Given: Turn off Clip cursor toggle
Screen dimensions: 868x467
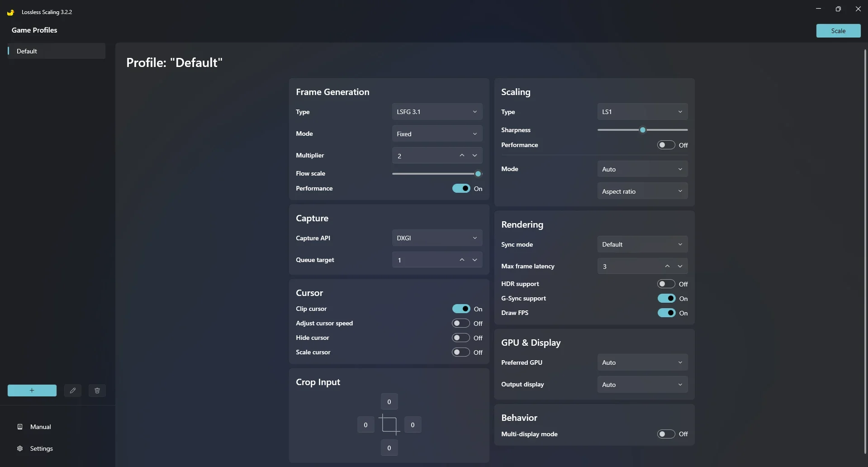Looking at the screenshot, I should (x=461, y=309).
